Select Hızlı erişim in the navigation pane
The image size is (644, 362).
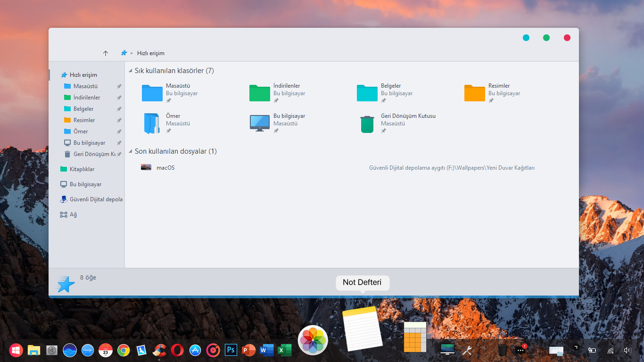[x=83, y=75]
